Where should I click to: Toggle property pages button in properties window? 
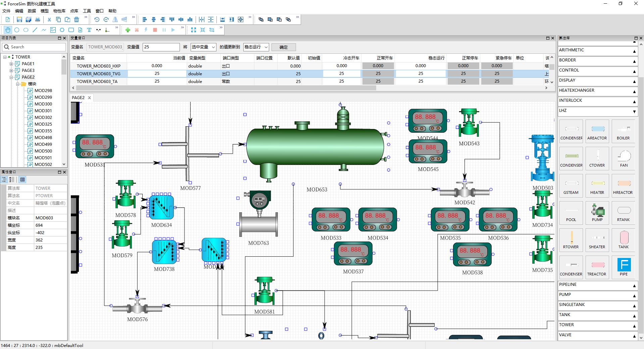[22, 180]
